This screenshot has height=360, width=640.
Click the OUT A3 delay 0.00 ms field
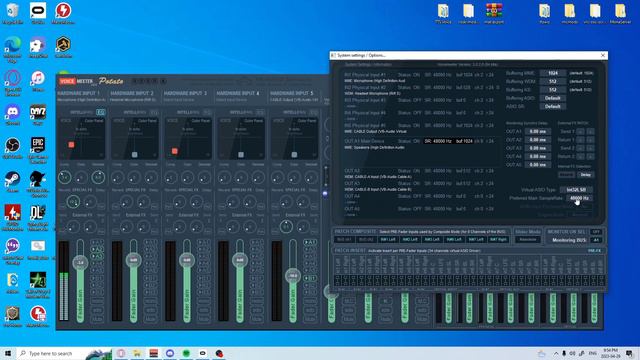coord(538,148)
